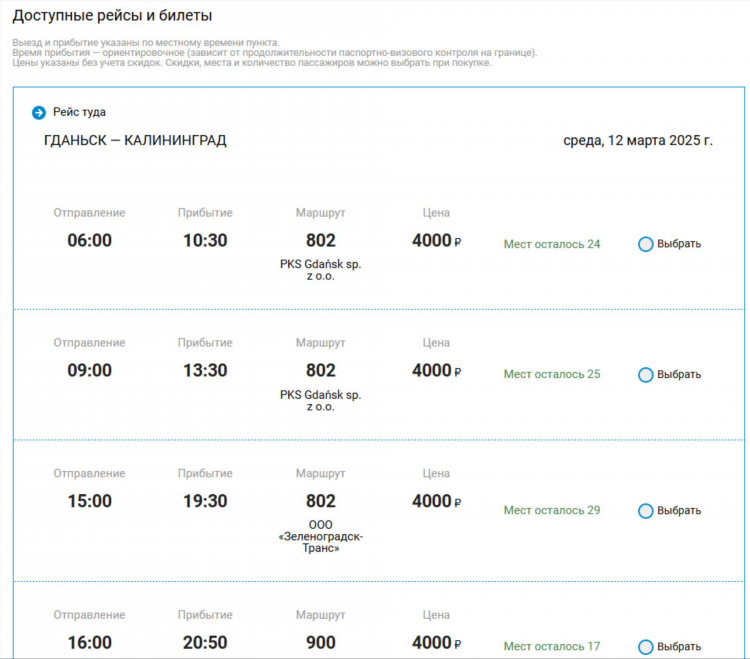
Task: Select the 06:00 departure radio button
Action: (645, 244)
